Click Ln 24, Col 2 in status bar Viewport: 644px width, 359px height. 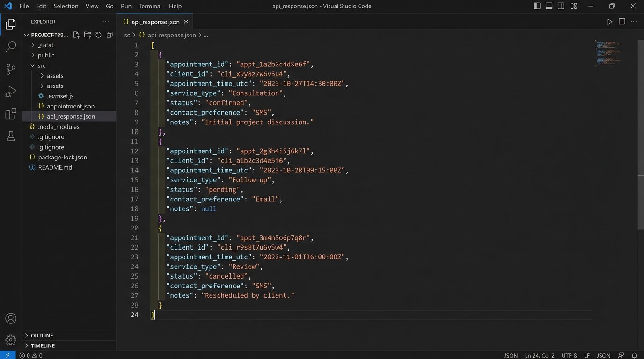(539, 355)
